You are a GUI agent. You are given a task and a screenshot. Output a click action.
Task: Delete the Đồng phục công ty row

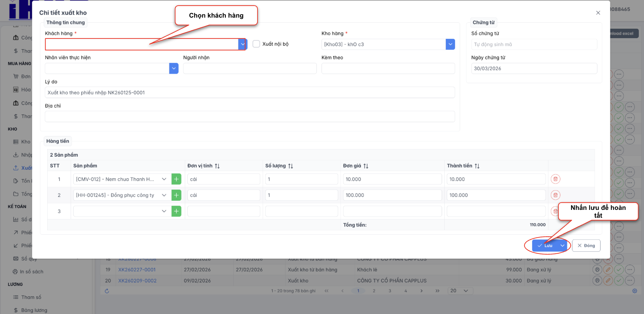coord(555,195)
